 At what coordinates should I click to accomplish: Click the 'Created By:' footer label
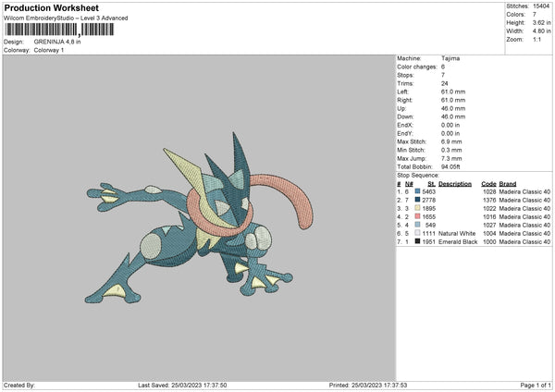(19, 386)
